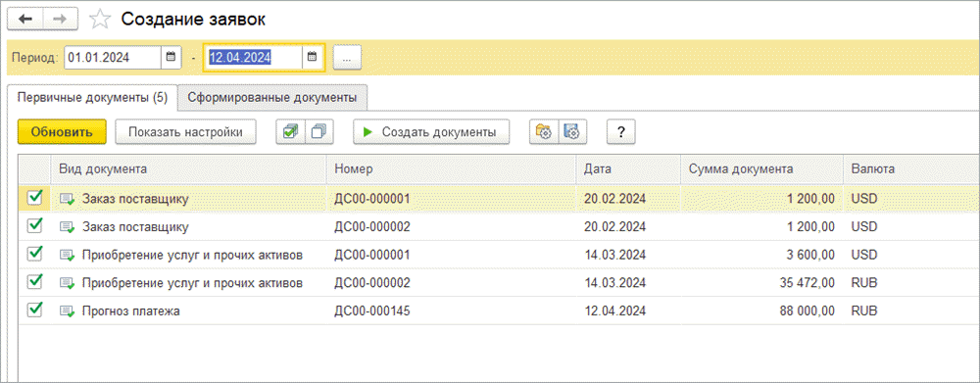Viewport: 980px width, 383px height.
Task: Sort by Номер column header
Action: (x=451, y=168)
